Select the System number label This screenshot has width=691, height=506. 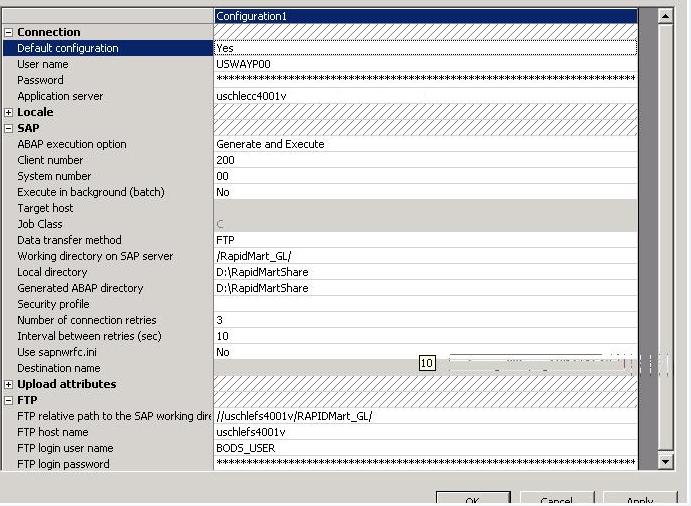54,176
